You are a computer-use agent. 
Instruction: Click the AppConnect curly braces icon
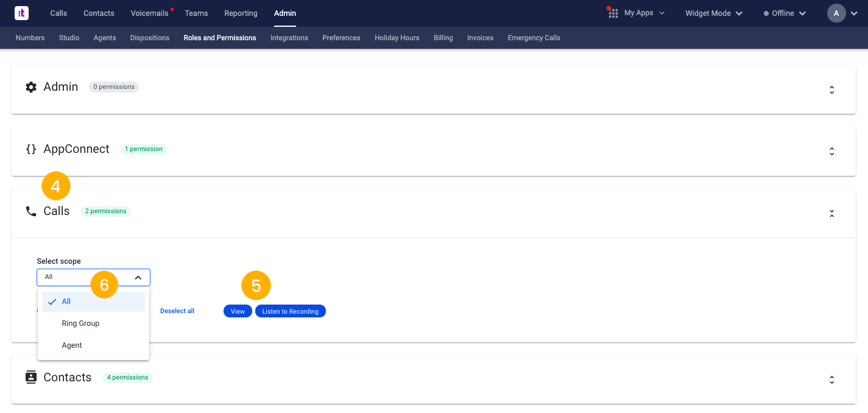point(31,149)
